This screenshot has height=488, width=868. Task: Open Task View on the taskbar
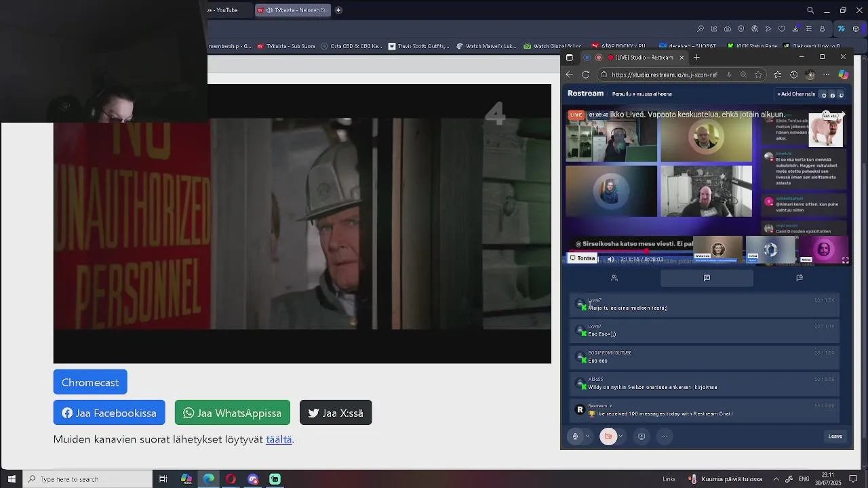[163, 479]
